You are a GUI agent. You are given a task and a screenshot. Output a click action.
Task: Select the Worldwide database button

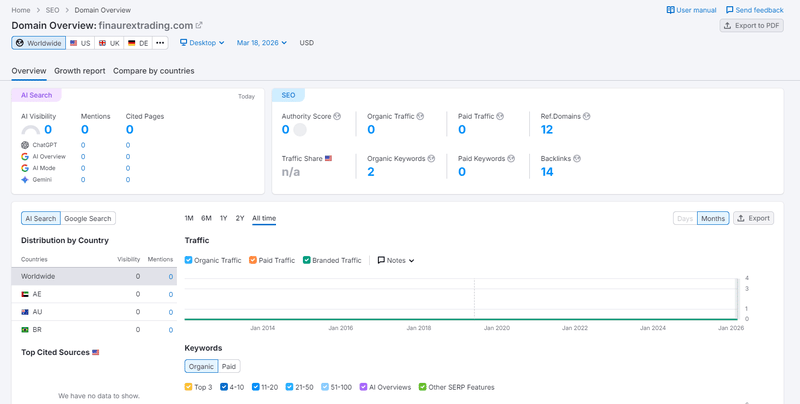[x=39, y=43]
